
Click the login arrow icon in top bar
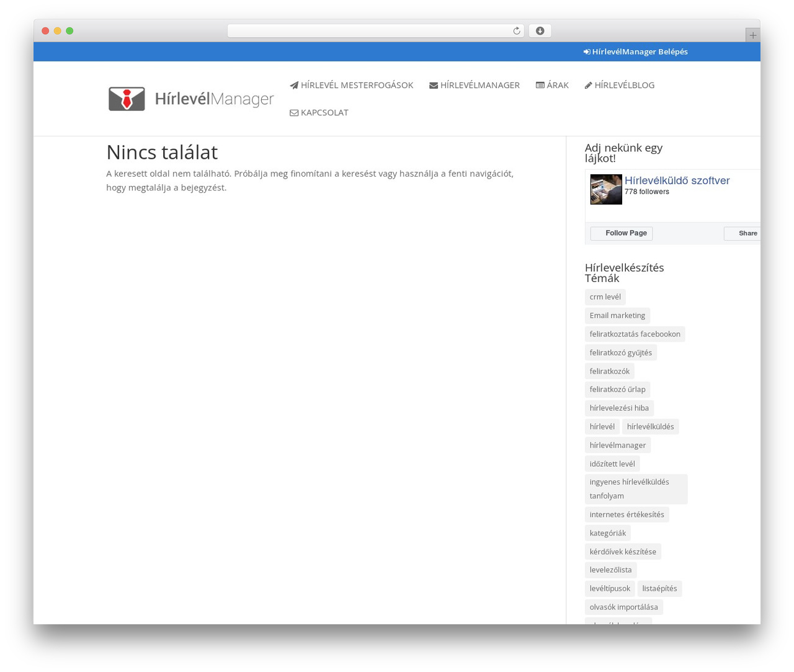587,52
